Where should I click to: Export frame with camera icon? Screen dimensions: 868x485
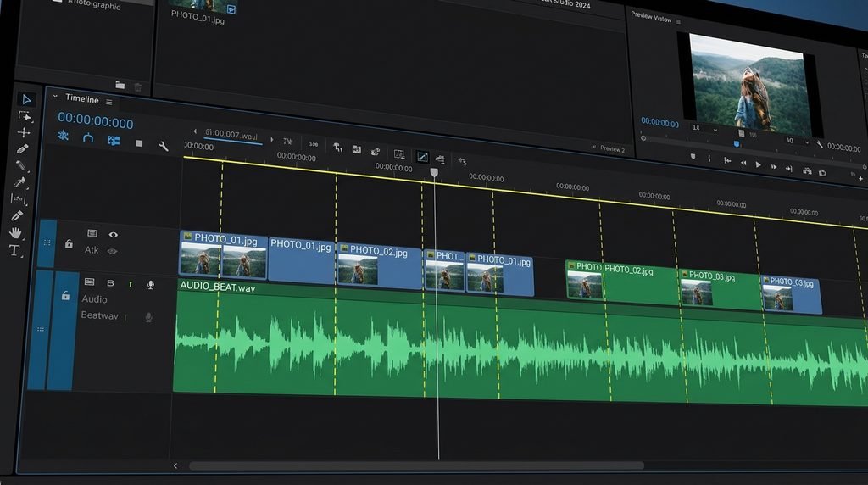(822, 173)
